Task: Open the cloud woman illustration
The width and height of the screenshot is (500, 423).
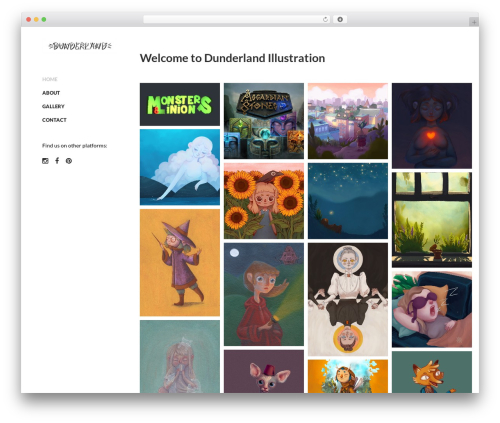Action: 180,167
